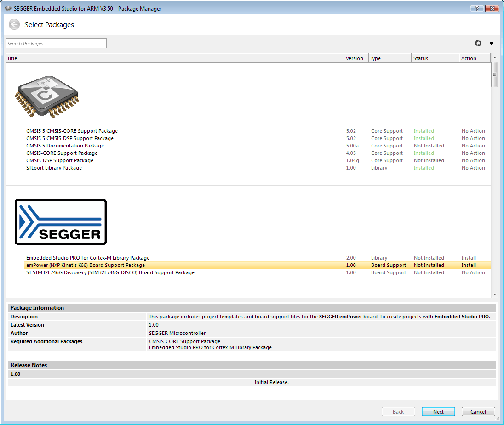504x425 pixels.
Task: Click the disabled Back button
Action: (x=398, y=412)
